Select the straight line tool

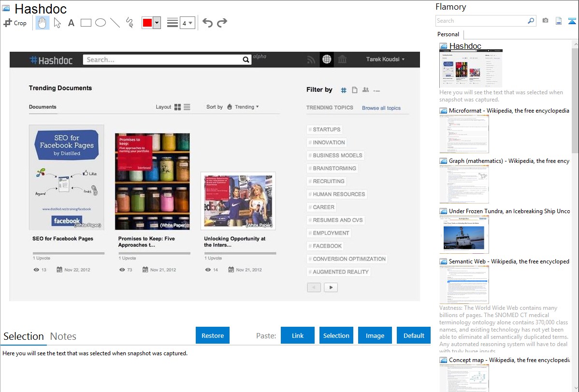115,23
